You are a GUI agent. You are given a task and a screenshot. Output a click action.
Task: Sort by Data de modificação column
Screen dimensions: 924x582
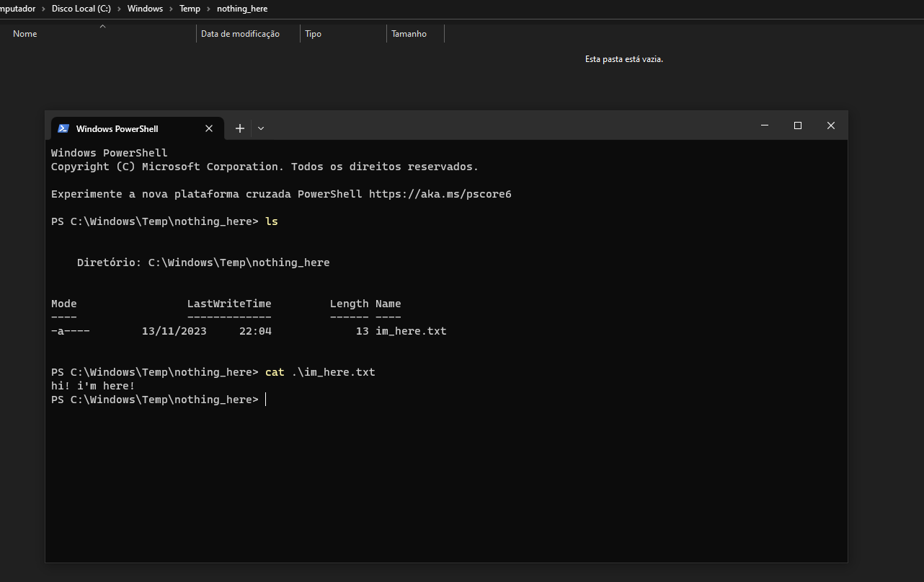click(240, 34)
